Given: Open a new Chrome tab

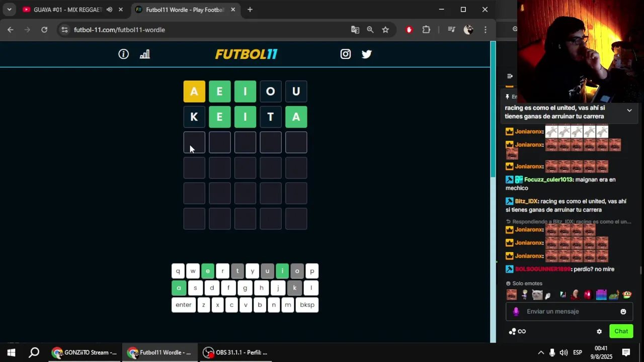Looking at the screenshot, I should pos(250,10).
